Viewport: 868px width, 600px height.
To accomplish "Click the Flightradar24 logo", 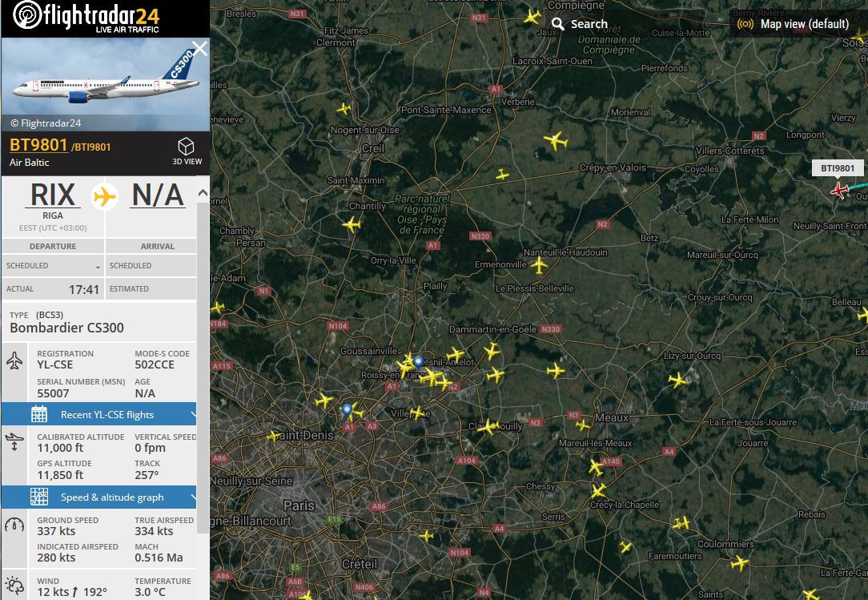I will coord(86,17).
